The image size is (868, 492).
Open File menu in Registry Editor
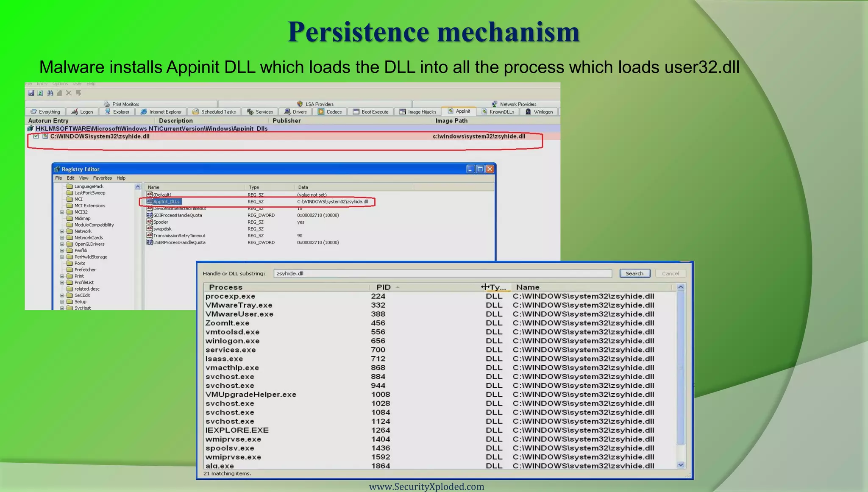[x=58, y=178]
